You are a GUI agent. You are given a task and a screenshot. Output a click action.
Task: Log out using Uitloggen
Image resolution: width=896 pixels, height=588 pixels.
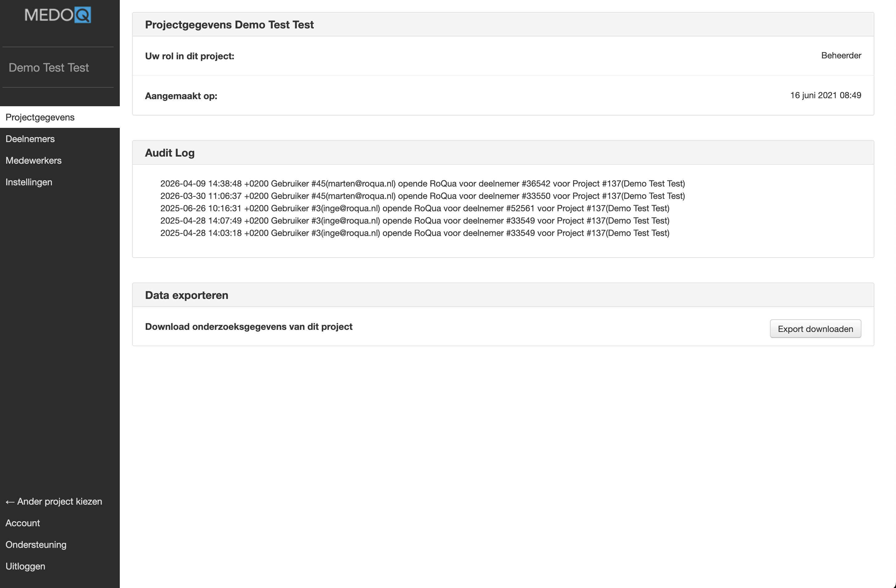(x=25, y=566)
